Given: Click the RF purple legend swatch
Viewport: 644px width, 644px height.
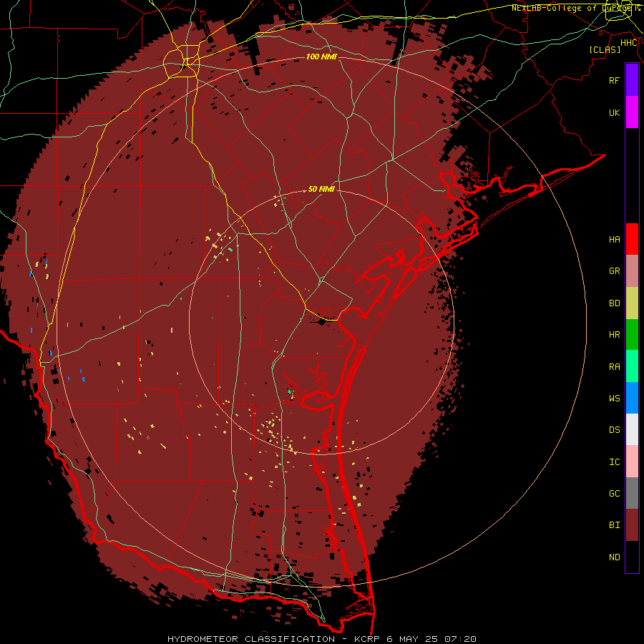Looking at the screenshot, I should pos(632,80).
